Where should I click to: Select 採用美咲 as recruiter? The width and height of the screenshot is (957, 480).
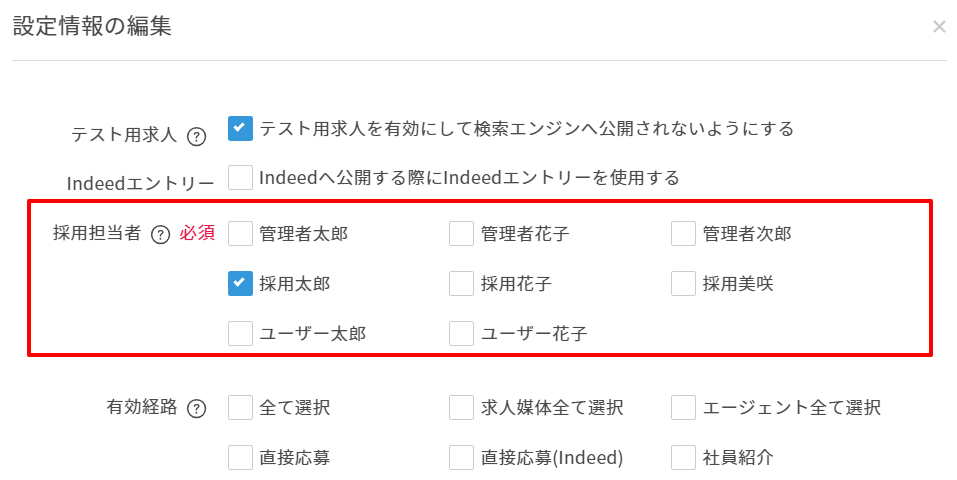[x=683, y=284]
